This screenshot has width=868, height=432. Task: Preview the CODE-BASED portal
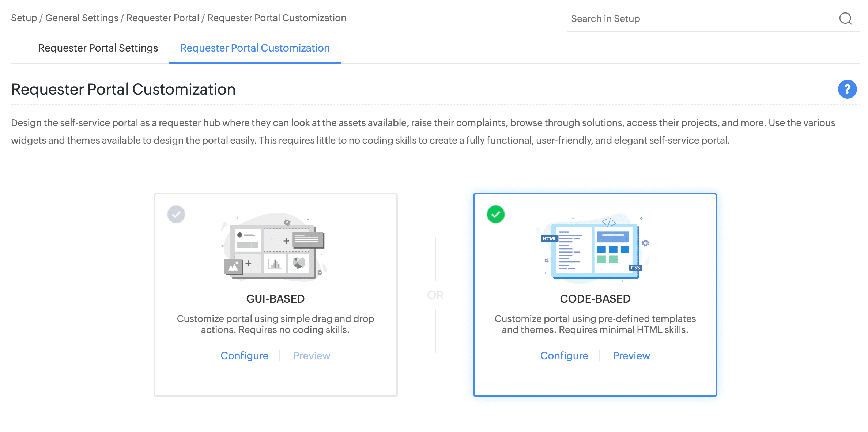(x=631, y=355)
